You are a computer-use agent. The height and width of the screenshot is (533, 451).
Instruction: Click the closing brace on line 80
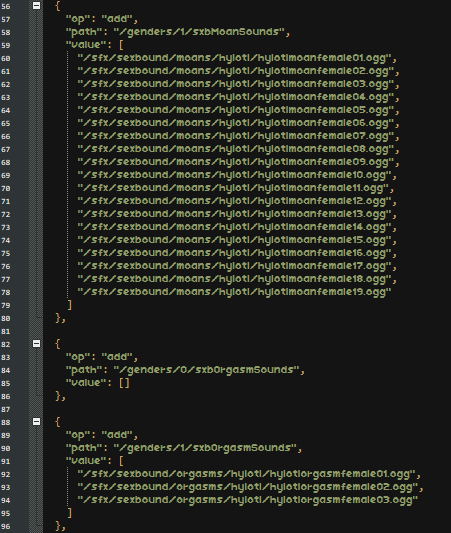pos(58,318)
